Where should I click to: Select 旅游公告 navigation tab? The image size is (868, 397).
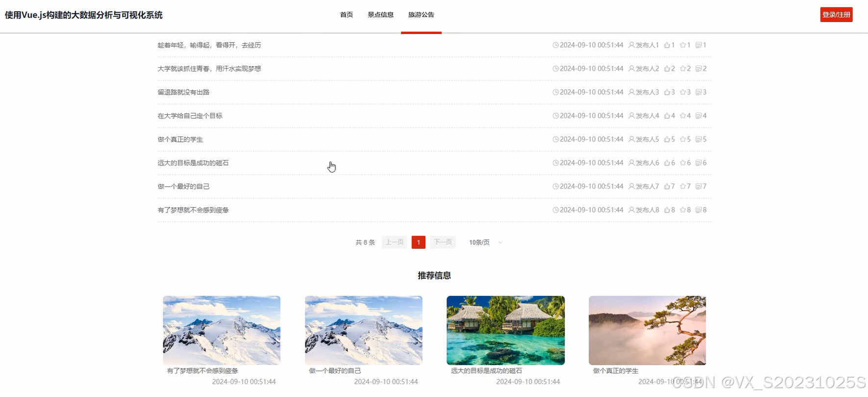tap(421, 15)
